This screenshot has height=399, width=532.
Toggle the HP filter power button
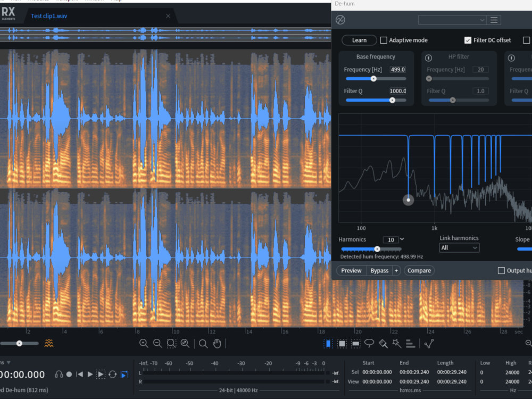pos(428,58)
